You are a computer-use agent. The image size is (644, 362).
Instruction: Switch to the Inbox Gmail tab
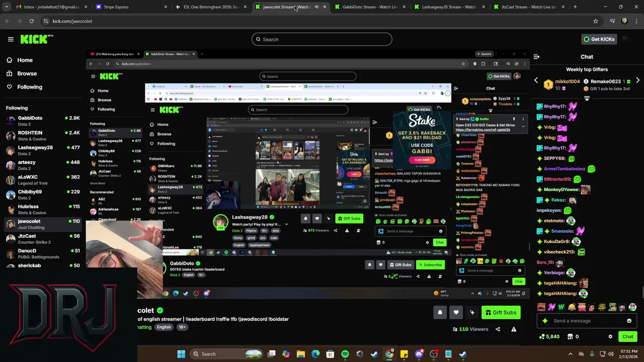[52, 7]
